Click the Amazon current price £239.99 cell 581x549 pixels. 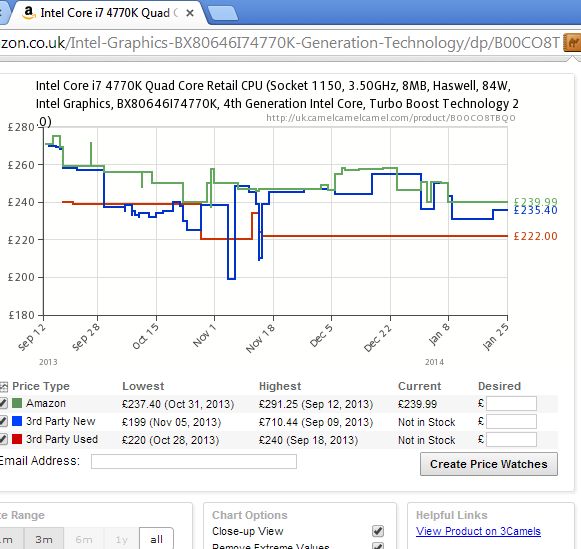417,404
